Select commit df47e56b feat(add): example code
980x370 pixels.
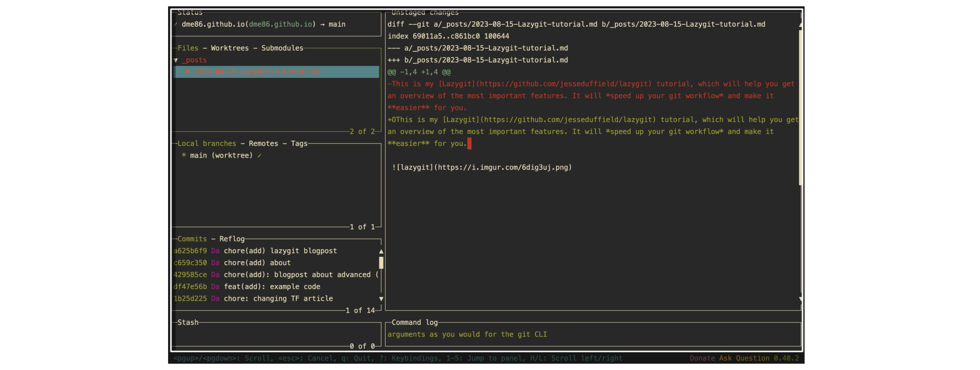coord(275,286)
